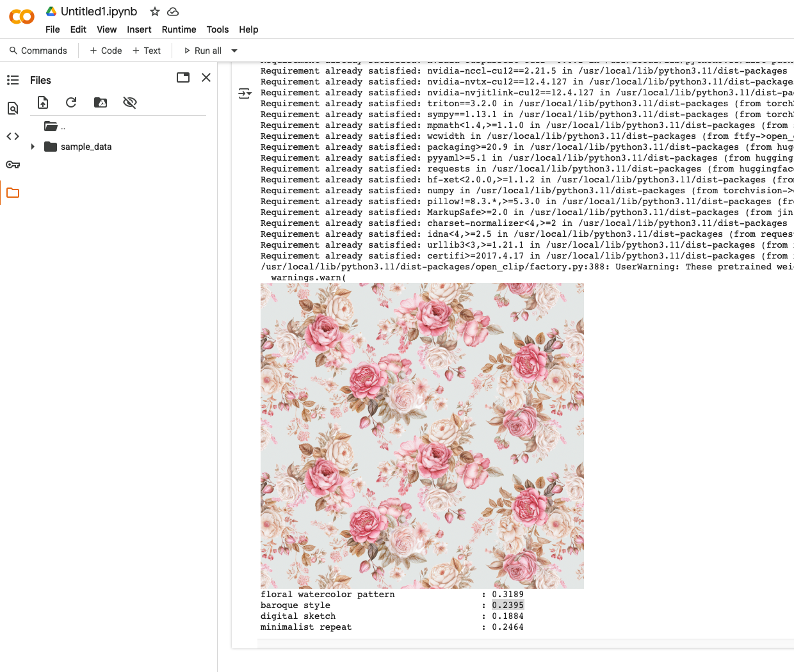Screen dimensions: 794x672
Task: Open Run all options dropdown arrow
Action: (x=234, y=51)
